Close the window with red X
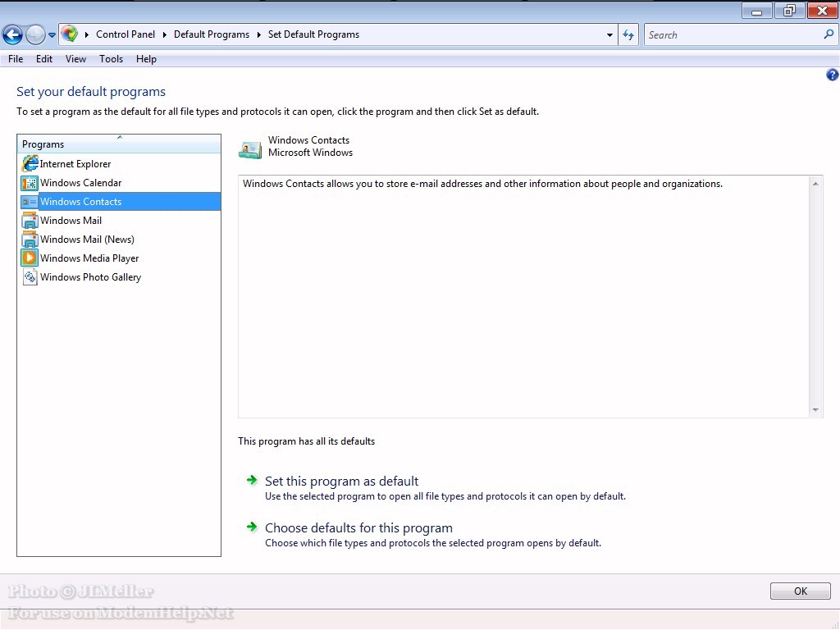Viewport: 840px width, 630px height. 822,11
